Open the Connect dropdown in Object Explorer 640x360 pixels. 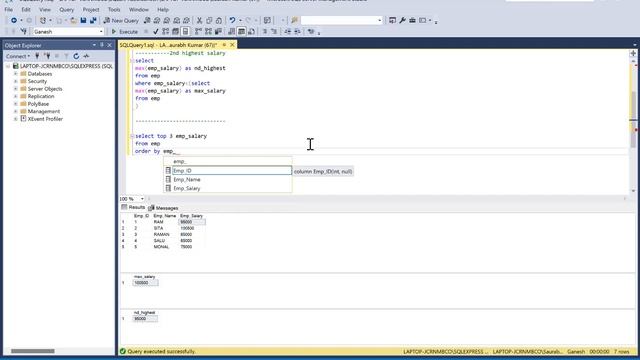18,56
